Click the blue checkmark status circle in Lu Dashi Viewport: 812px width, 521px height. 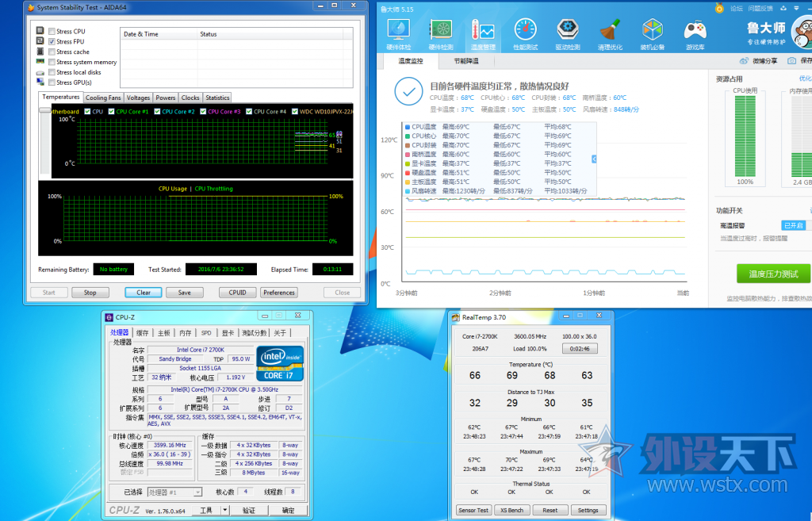point(408,91)
